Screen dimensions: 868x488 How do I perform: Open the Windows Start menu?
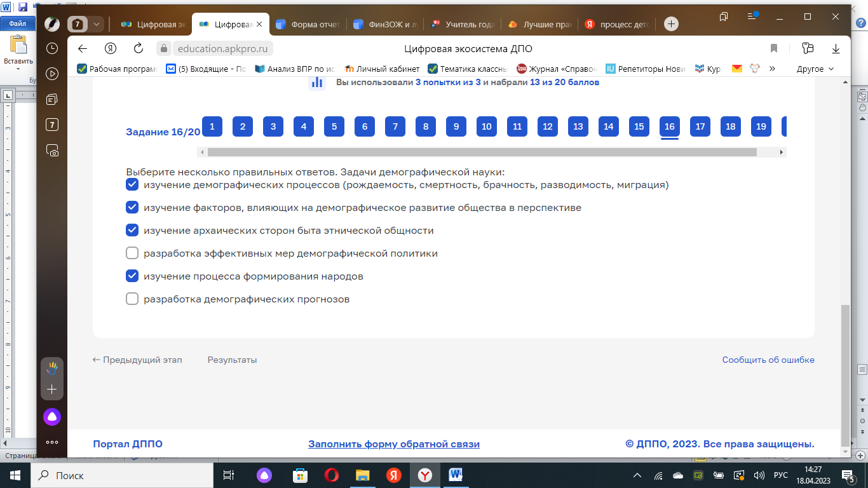15,475
